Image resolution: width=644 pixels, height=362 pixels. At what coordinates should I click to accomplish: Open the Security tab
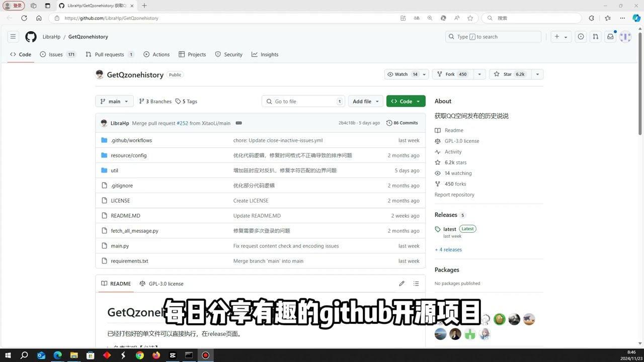228,54
